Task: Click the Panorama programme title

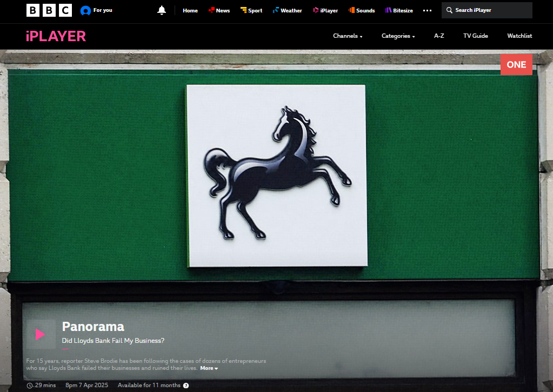Action: (x=93, y=327)
